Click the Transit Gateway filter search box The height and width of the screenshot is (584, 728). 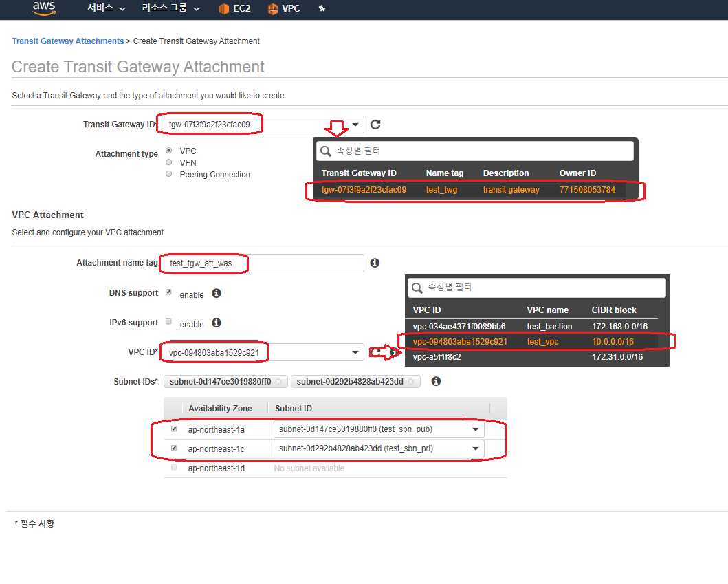[475, 151]
